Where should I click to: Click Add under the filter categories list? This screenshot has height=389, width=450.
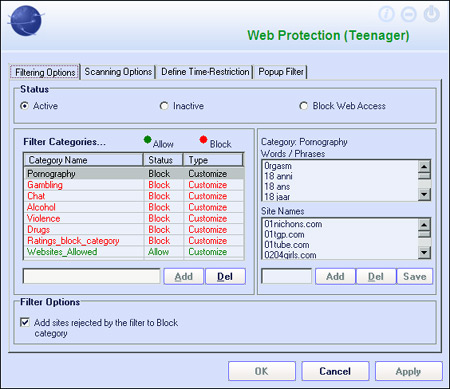pos(183,276)
